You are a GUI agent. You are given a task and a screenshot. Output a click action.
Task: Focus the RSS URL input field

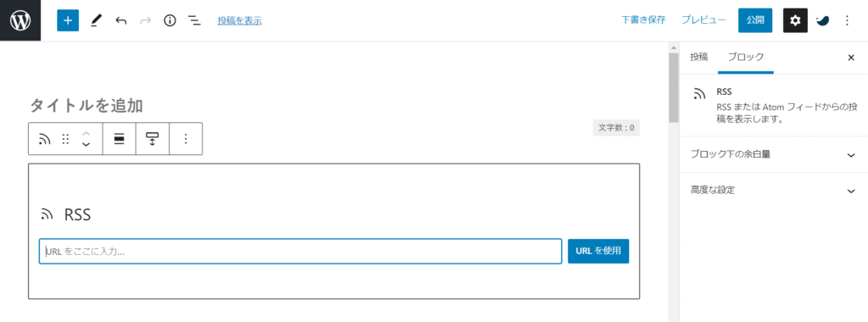point(301,251)
